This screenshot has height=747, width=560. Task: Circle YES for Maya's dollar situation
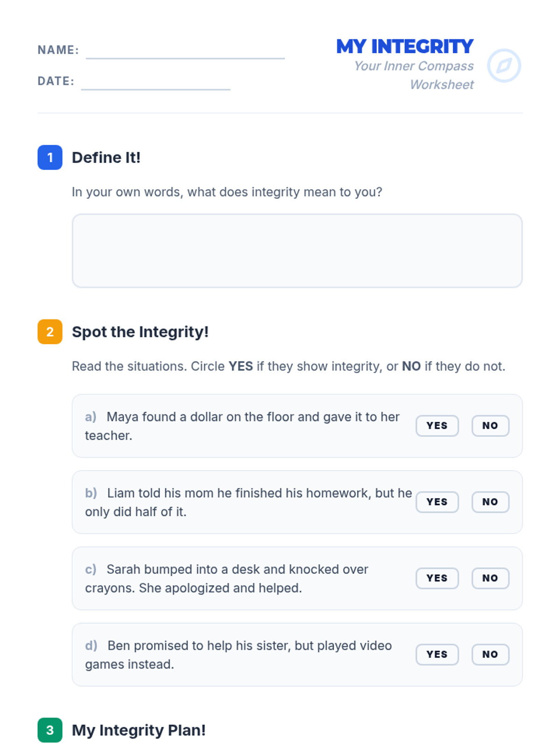(x=437, y=426)
